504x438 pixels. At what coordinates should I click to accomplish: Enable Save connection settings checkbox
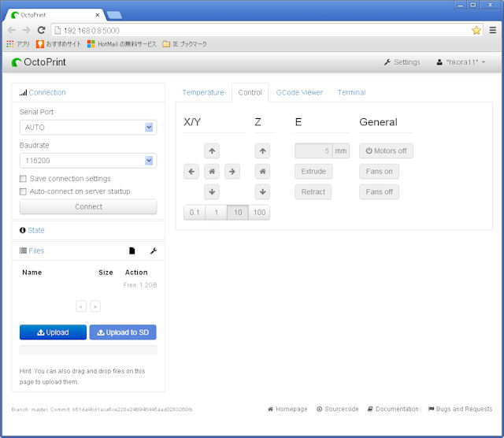pyautogui.click(x=23, y=179)
